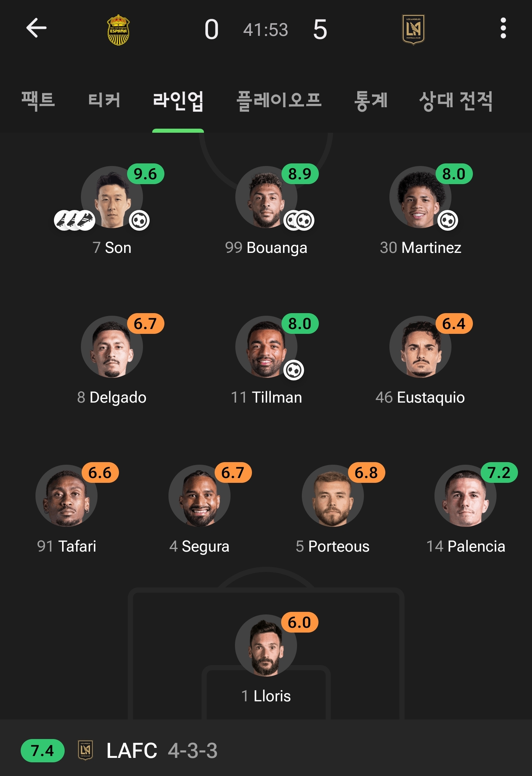Viewport: 532px width, 776px height.
Task: Go to the 통계 tab
Action: 371,101
